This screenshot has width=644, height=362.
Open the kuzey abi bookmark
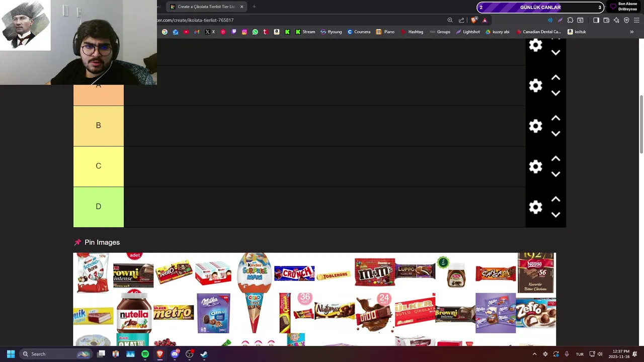498,32
